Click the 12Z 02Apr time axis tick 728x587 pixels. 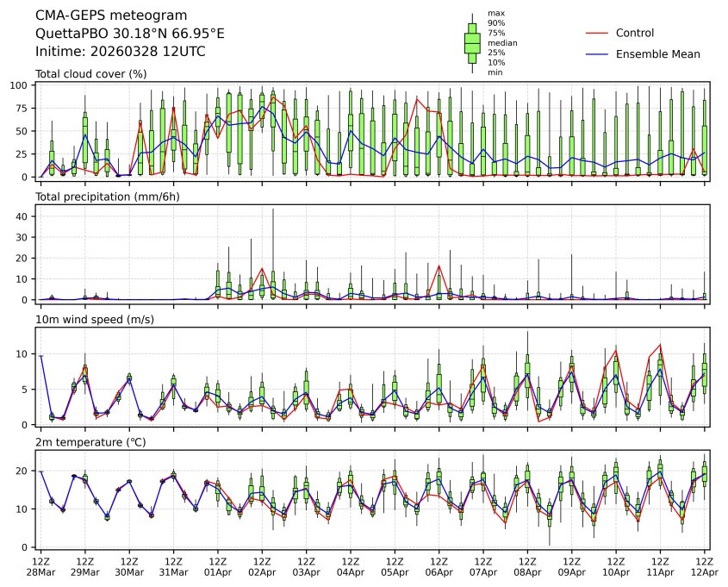tap(262, 565)
